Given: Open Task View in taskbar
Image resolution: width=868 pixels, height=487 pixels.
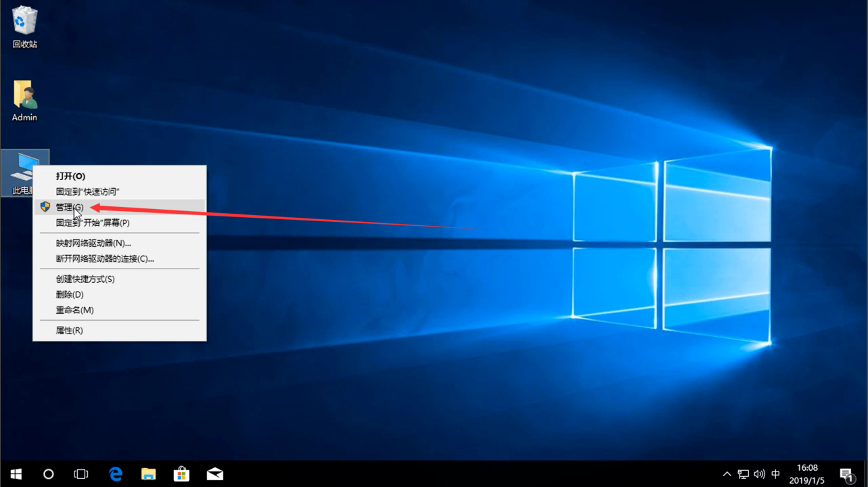Looking at the screenshot, I should (81, 474).
